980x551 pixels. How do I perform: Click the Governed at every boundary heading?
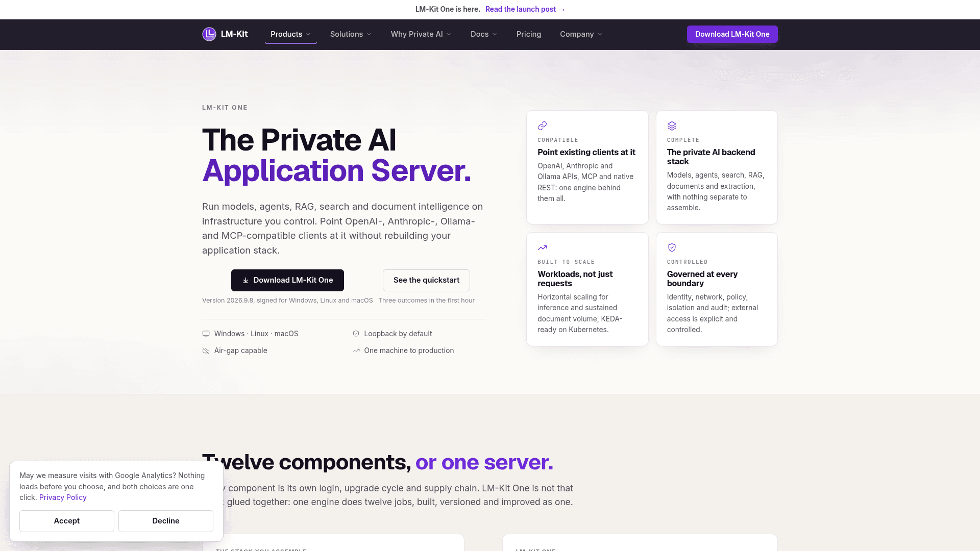pos(702,279)
